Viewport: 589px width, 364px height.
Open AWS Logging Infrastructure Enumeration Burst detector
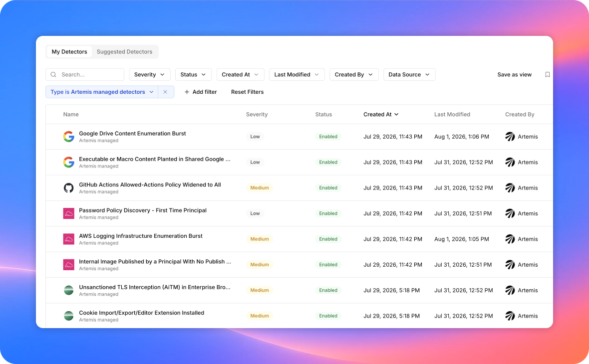coord(140,236)
